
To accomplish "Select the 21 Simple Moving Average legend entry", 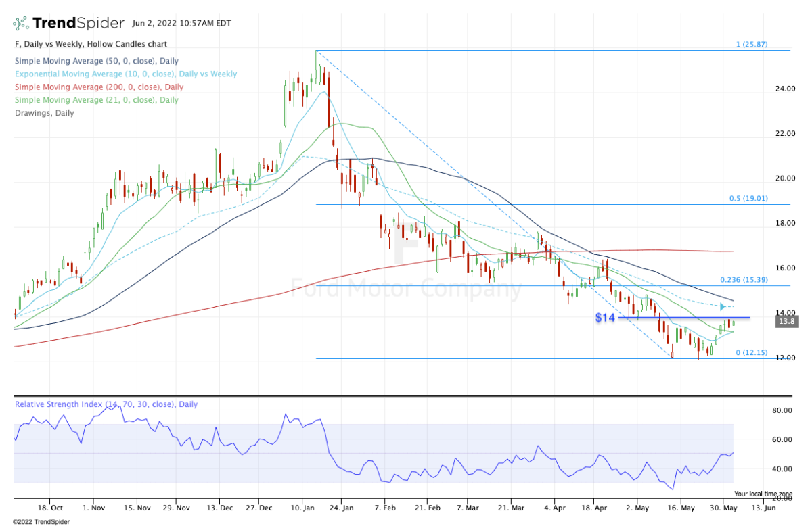I will [95, 99].
